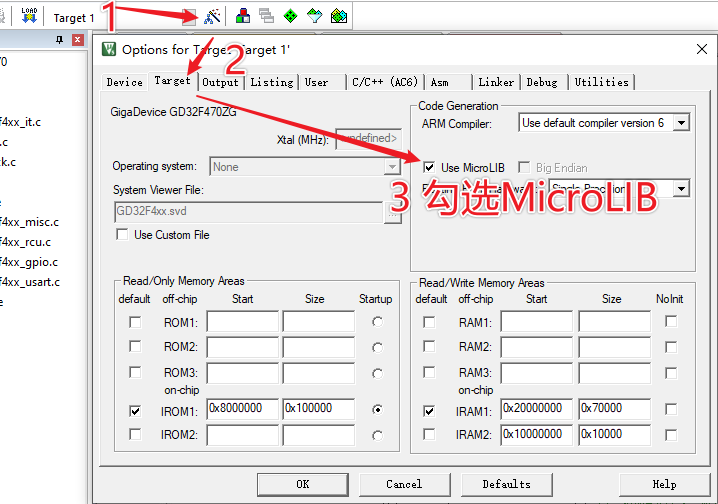This screenshot has width=718, height=504.
Task: Click the ROM1 Start input field
Action: [x=242, y=321]
